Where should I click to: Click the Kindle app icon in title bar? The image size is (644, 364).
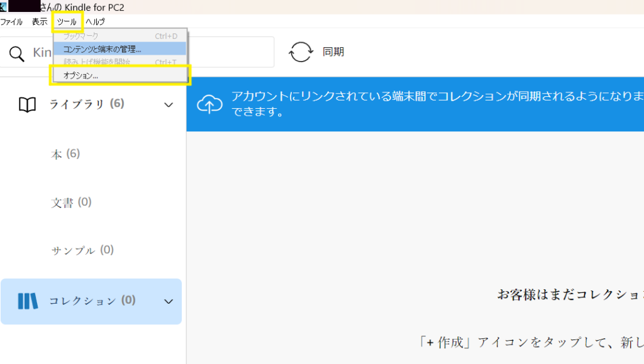pos(3,6)
